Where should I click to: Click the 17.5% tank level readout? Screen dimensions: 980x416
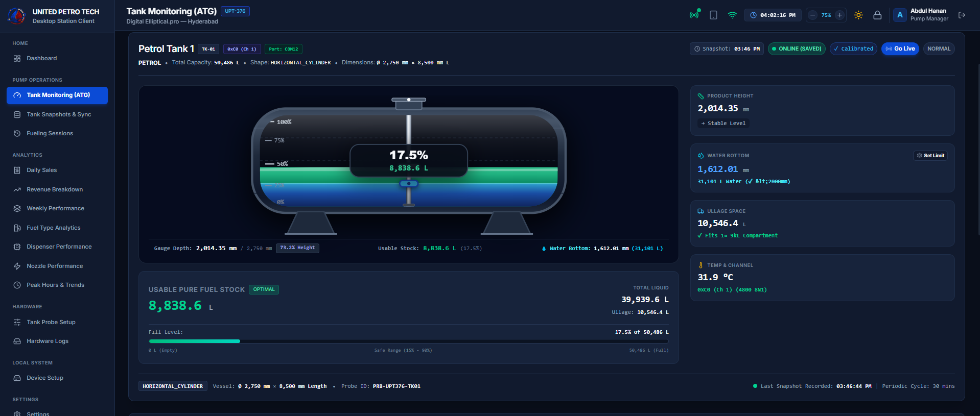coord(409,155)
